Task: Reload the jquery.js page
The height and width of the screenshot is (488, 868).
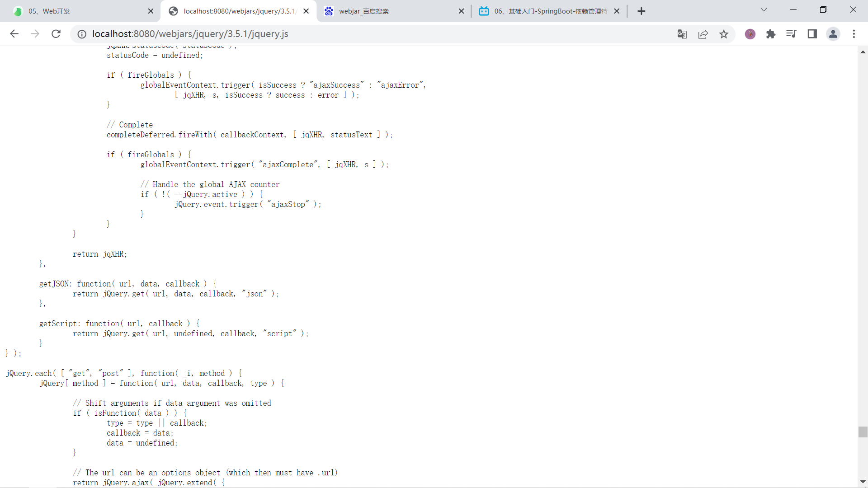Action: pyautogui.click(x=56, y=34)
